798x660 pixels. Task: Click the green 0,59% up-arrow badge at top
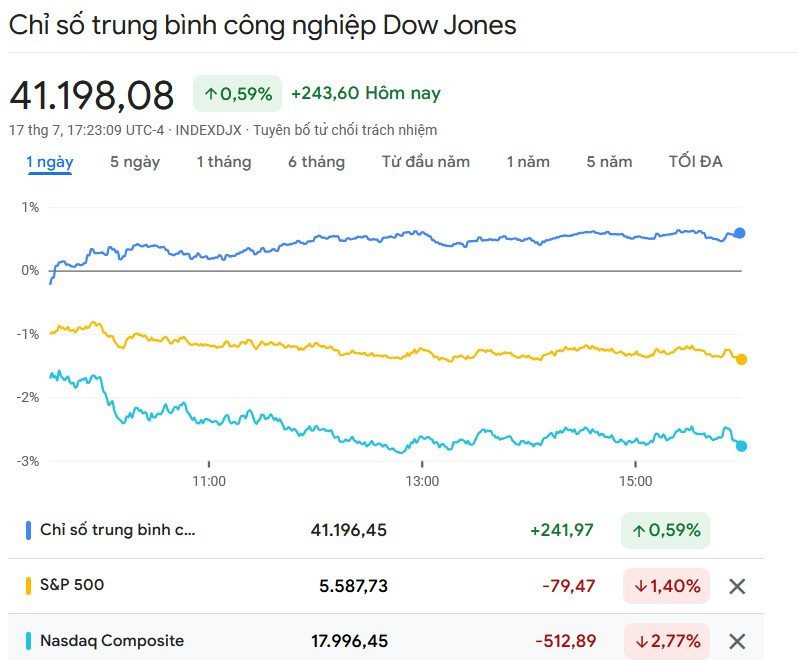pos(238,94)
